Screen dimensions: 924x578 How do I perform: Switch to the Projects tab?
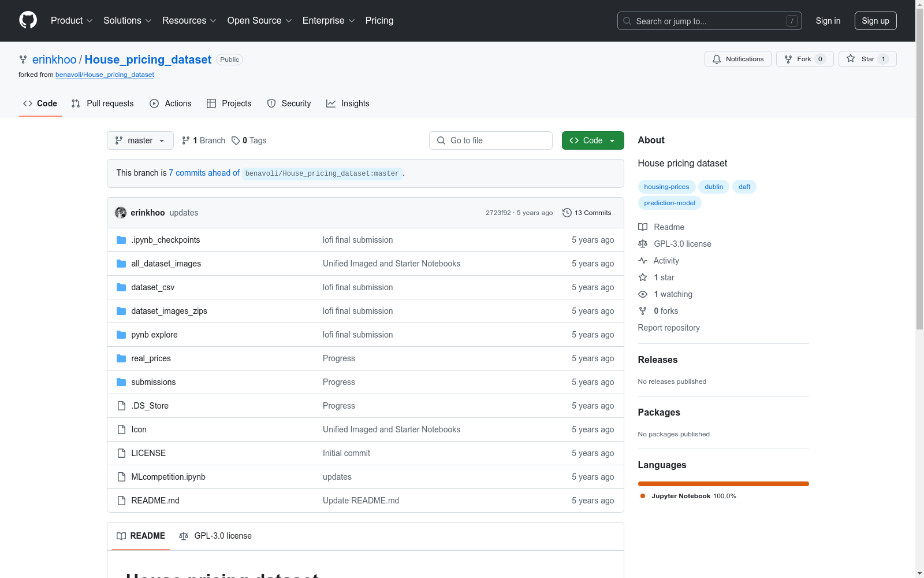(229, 103)
